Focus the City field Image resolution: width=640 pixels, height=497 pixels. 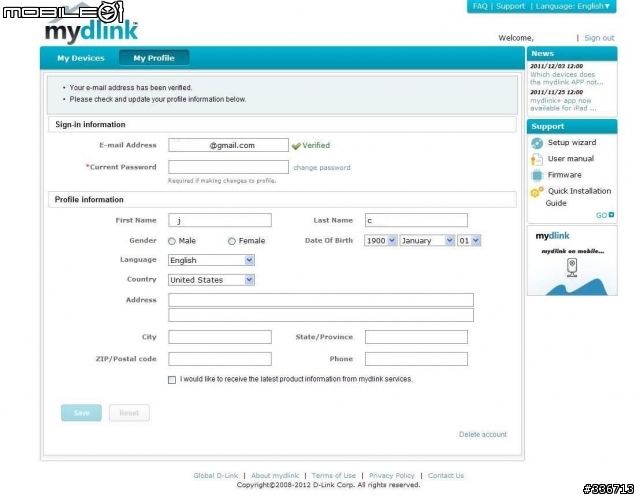click(220, 337)
